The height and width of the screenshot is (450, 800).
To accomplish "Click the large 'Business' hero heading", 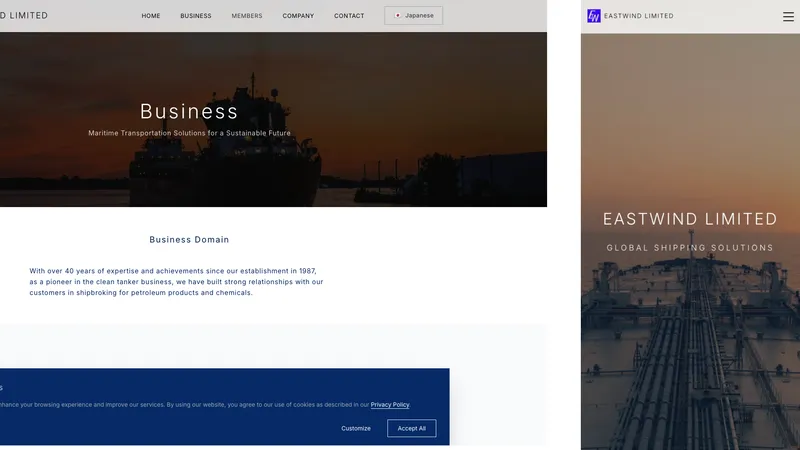I will (x=189, y=111).
